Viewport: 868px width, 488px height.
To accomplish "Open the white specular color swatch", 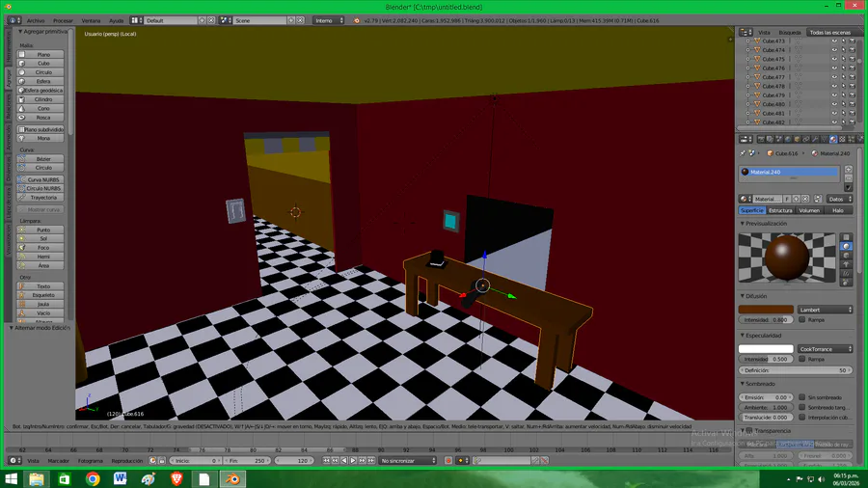I will click(x=766, y=349).
